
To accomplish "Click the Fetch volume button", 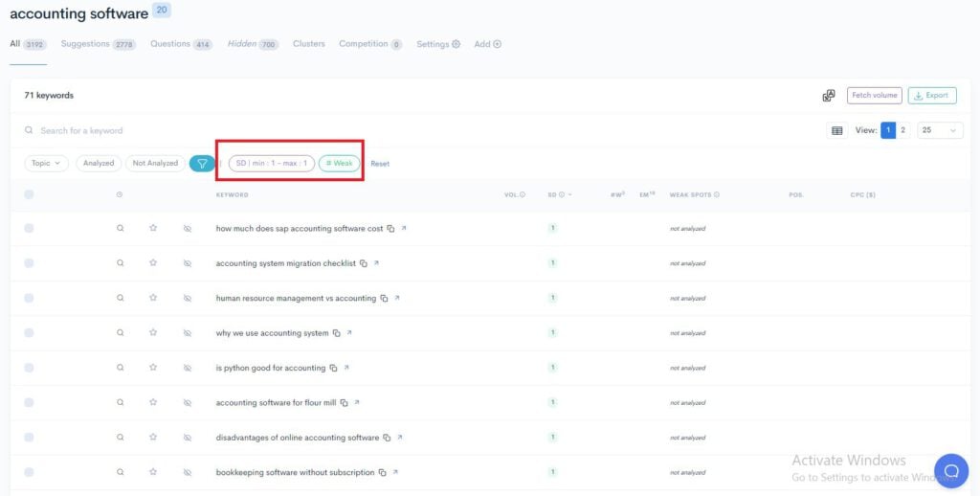I will coord(875,96).
